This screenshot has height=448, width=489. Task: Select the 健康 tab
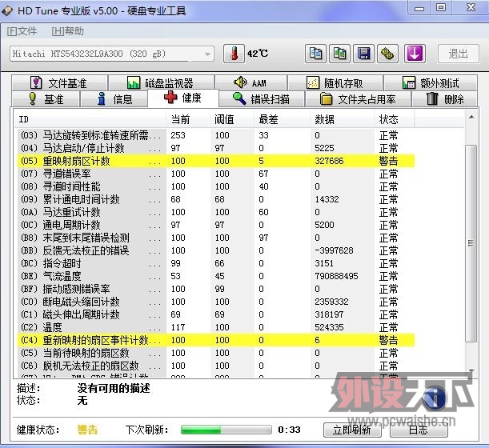pyautogui.click(x=183, y=98)
